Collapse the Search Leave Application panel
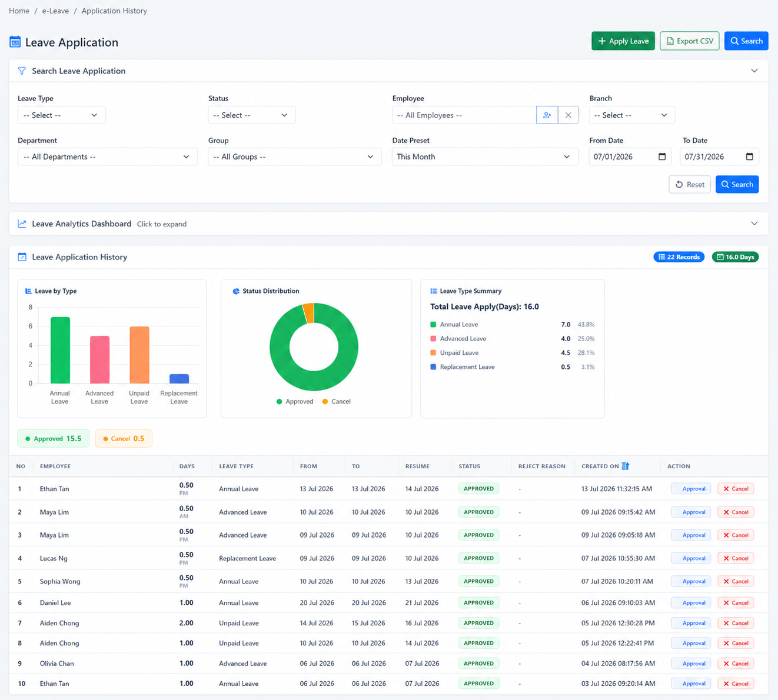Screen dimensions: 778x700 point(754,71)
